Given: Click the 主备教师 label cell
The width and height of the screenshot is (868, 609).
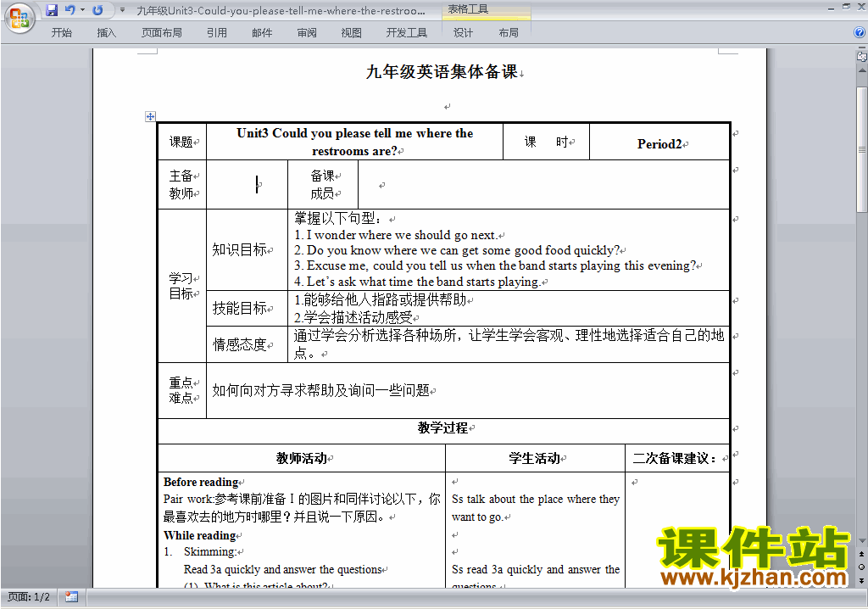Looking at the screenshot, I should click(182, 185).
